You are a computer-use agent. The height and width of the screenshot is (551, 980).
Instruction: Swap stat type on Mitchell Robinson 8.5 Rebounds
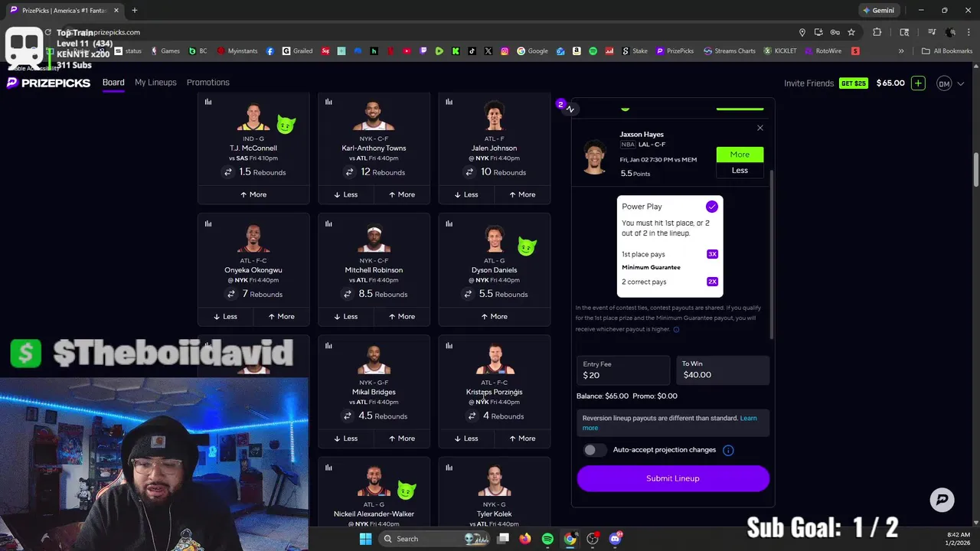[x=348, y=294]
